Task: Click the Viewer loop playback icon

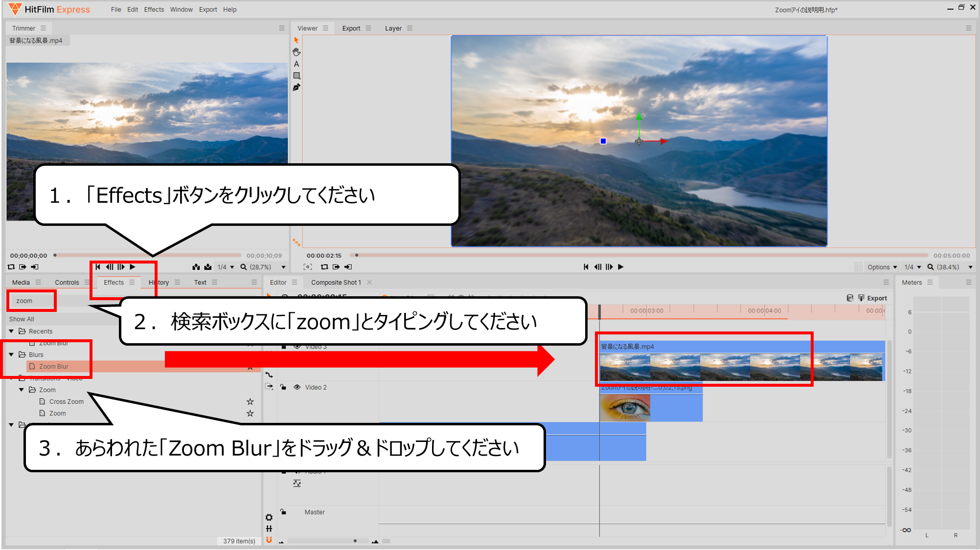Action: click(x=324, y=267)
